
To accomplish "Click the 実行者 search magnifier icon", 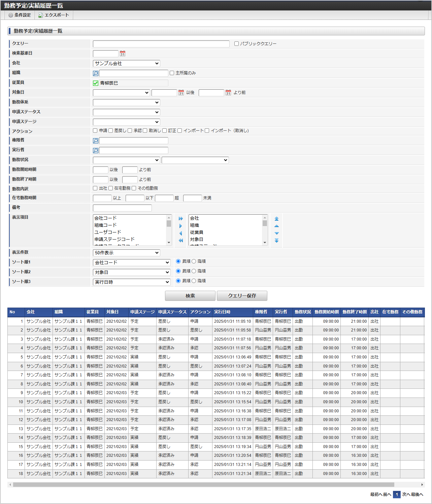I will pos(96,151).
